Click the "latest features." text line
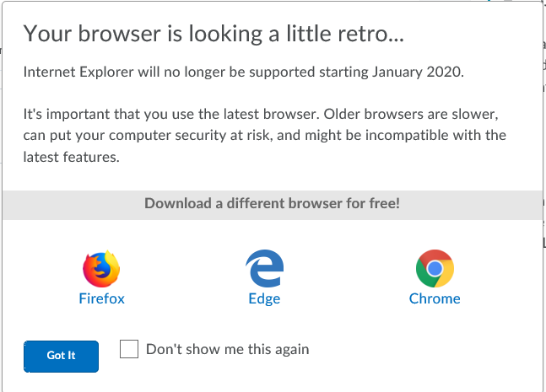Viewport: 546px width, 392px height. [x=71, y=156]
